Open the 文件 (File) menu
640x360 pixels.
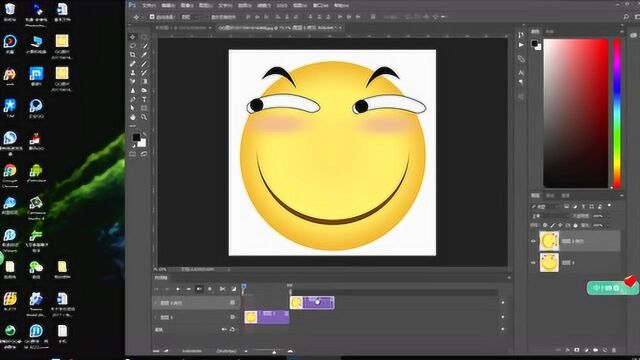(149, 6)
